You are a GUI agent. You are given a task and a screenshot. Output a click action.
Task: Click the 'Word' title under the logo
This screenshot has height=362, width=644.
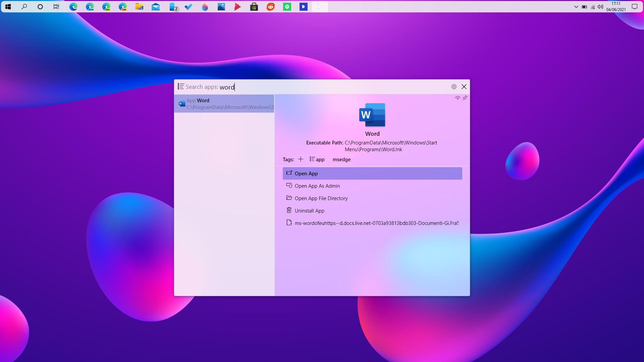click(x=372, y=134)
